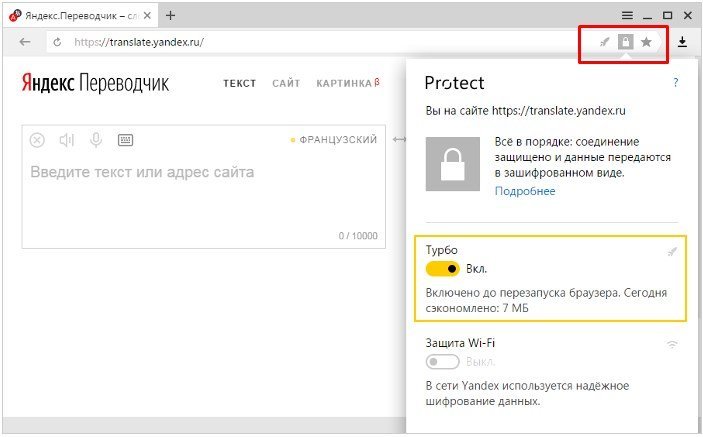Go back with the arrow button

tap(25, 42)
